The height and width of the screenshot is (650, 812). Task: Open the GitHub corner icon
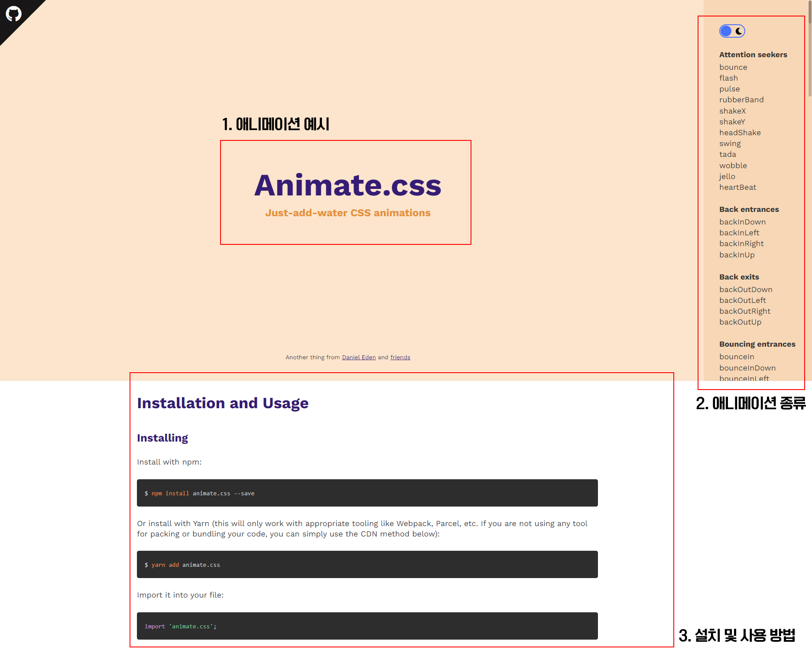[13, 14]
